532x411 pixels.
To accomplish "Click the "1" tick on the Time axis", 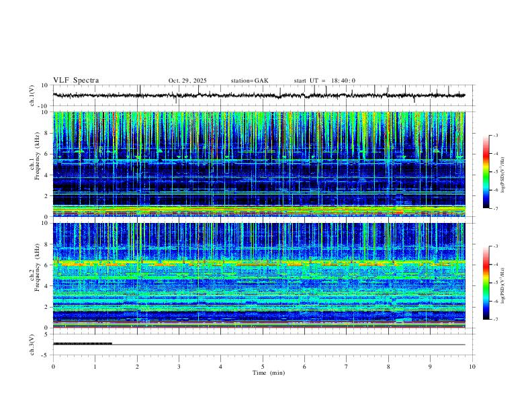I will pos(95,367).
